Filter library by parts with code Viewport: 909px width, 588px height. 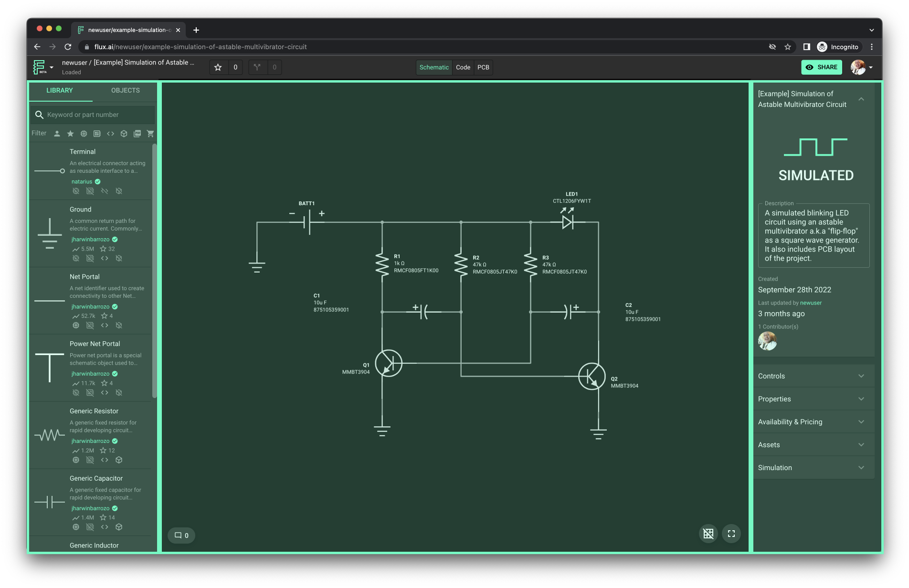pos(110,134)
